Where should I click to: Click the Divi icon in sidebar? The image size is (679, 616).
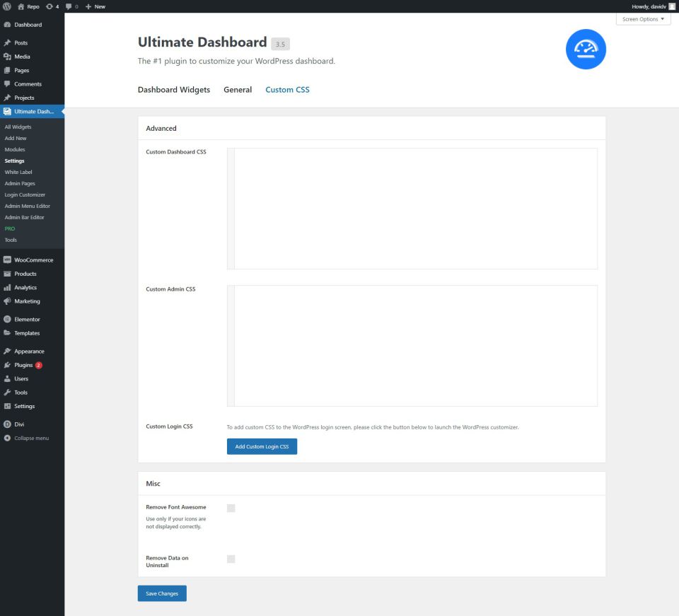[8, 424]
